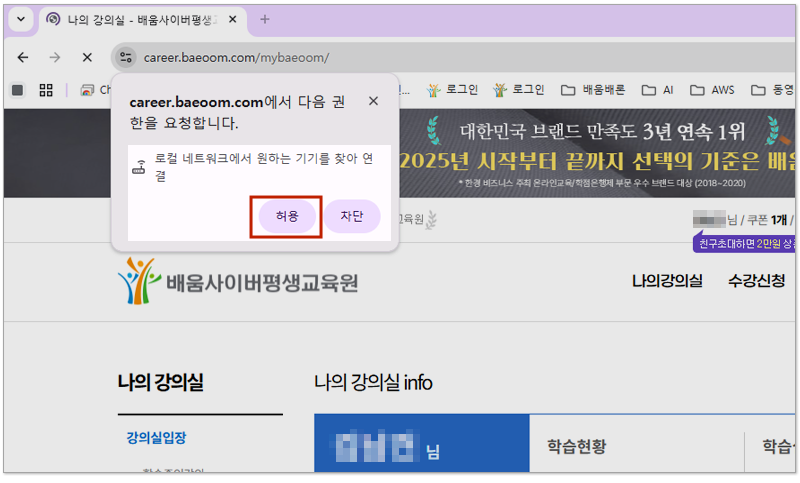Click the 허용 (Allow) button

point(287,217)
